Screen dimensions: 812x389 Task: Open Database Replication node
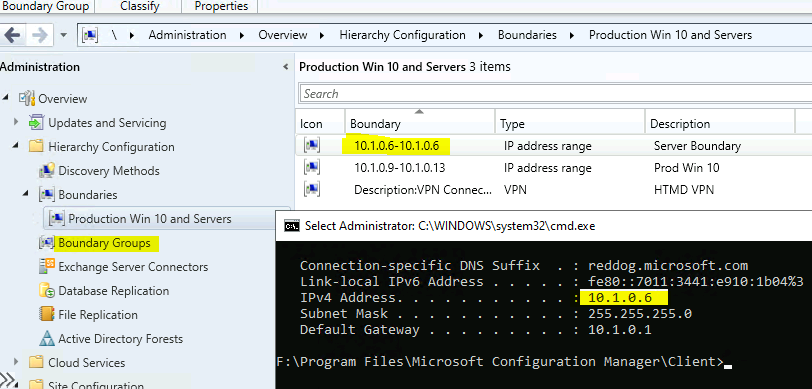113,291
